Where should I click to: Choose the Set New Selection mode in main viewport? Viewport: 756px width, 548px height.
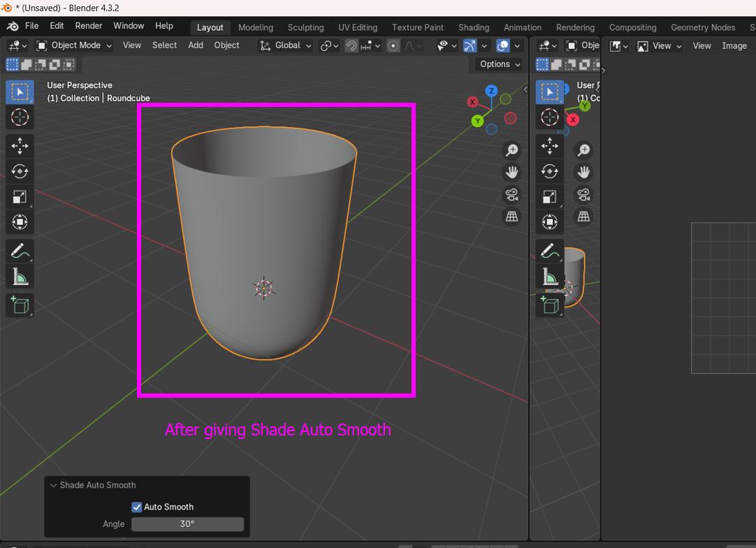pyautogui.click(x=12, y=64)
